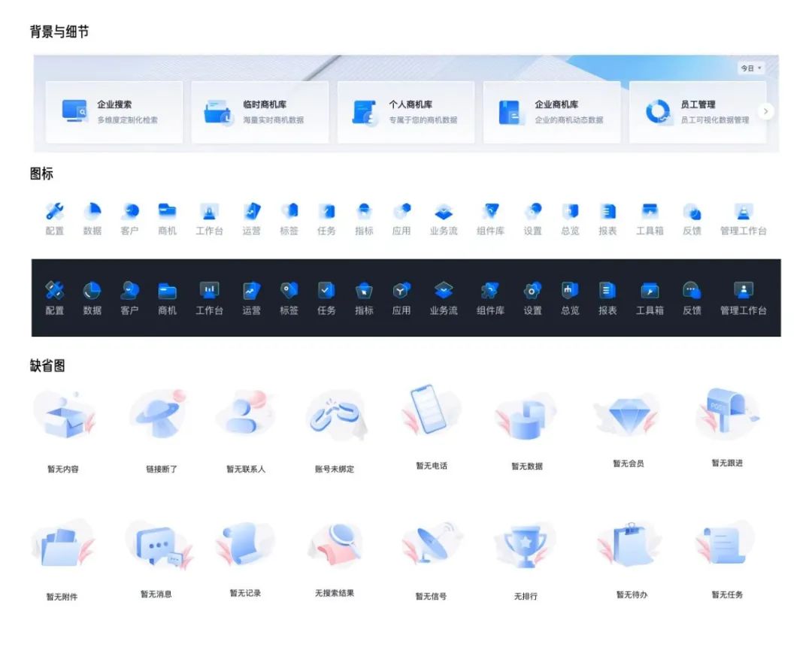Select the light 报表 icon

(607, 211)
